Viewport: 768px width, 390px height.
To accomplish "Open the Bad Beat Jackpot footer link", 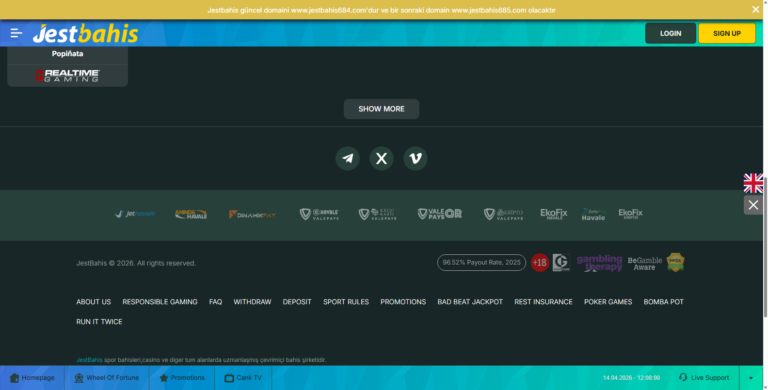I will [470, 302].
